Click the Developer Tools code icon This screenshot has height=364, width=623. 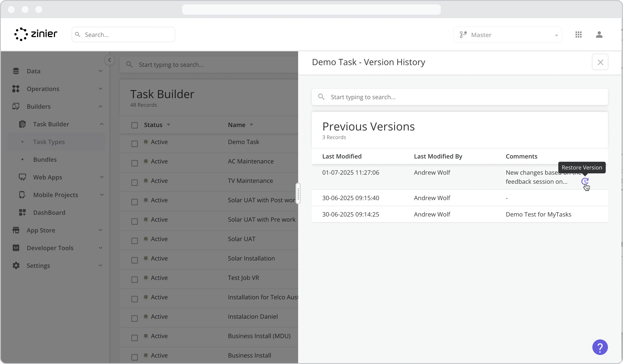point(16,248)
